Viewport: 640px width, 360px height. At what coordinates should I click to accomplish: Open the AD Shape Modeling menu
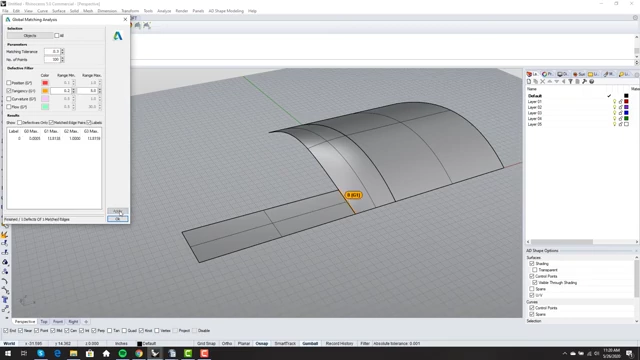(x=226, y=11)
